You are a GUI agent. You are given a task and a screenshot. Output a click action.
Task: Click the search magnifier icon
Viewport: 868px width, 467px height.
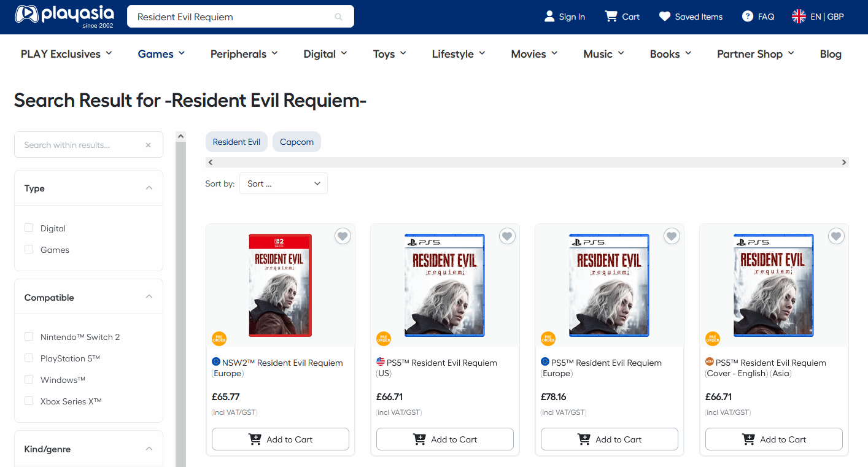point(338,17)
